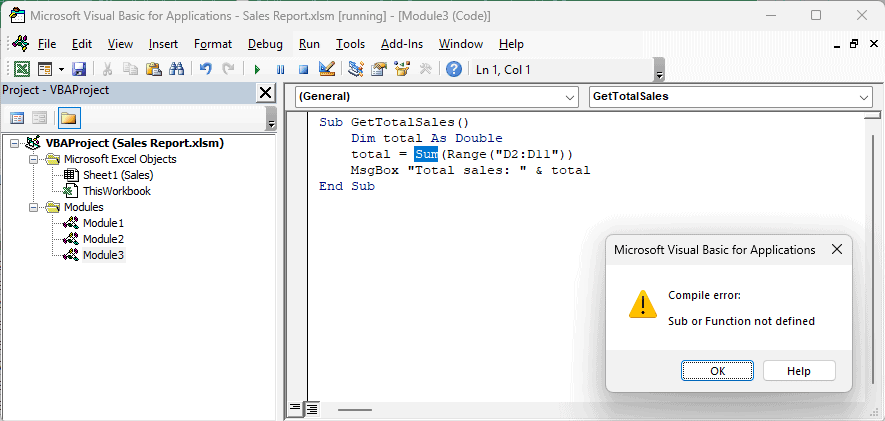
Task: Click Help in the compile error dialog
Action: 799,371
